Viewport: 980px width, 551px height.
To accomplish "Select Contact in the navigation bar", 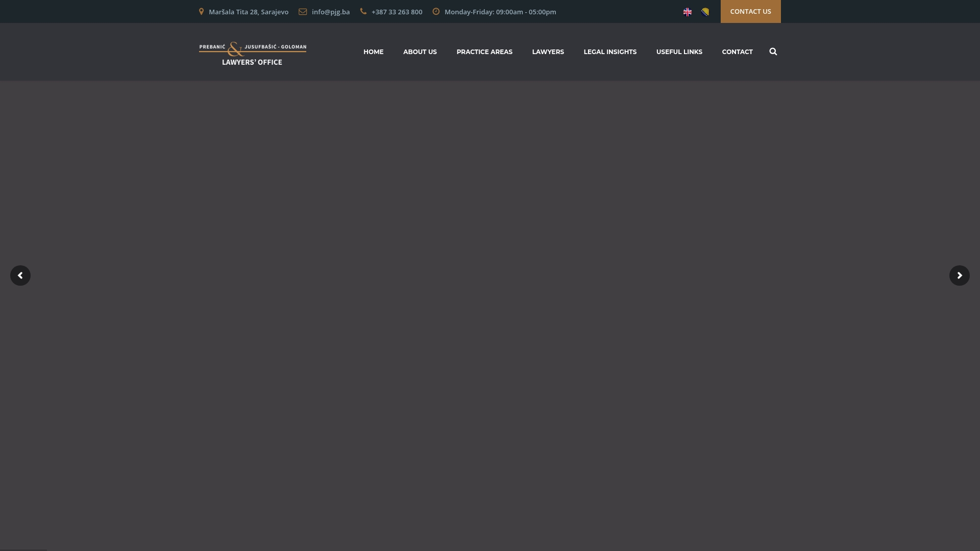I will tap(738, 52).
